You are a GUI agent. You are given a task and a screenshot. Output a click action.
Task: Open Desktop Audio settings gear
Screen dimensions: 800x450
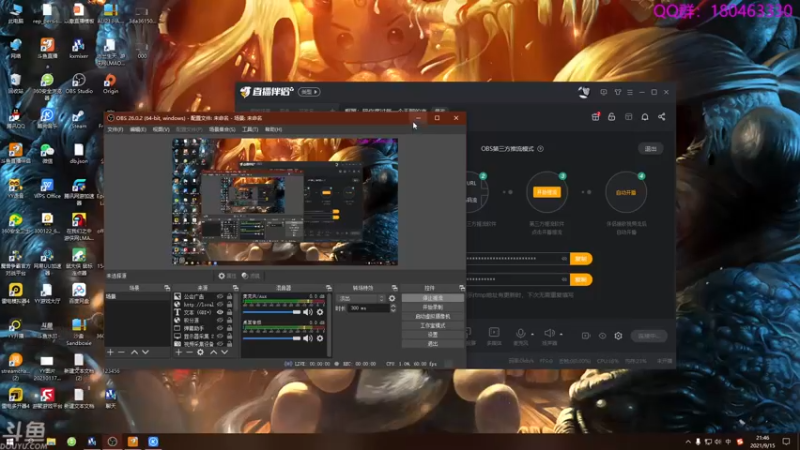click(320, 338)
